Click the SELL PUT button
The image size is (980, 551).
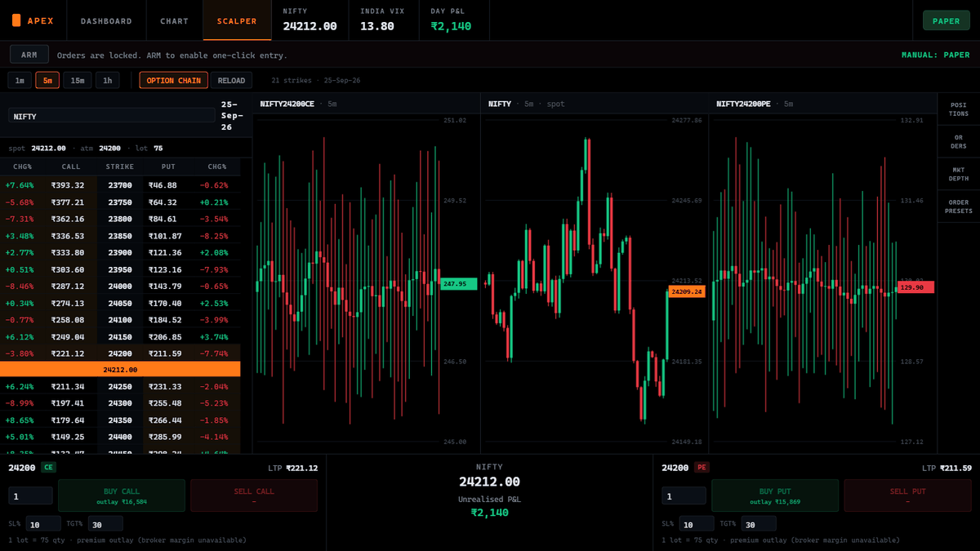click(907, 495)
